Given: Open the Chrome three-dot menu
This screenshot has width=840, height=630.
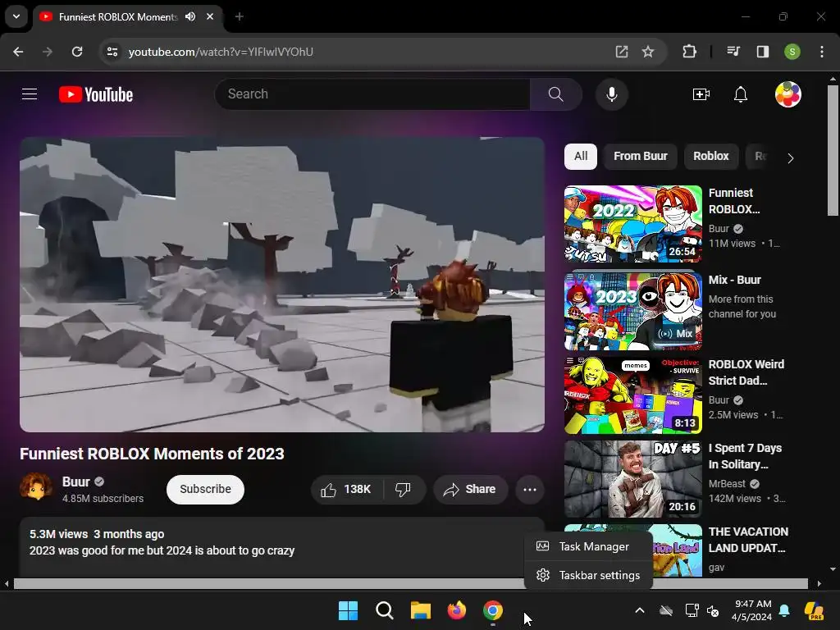Looking at the screenshot, I should point(822,52).
